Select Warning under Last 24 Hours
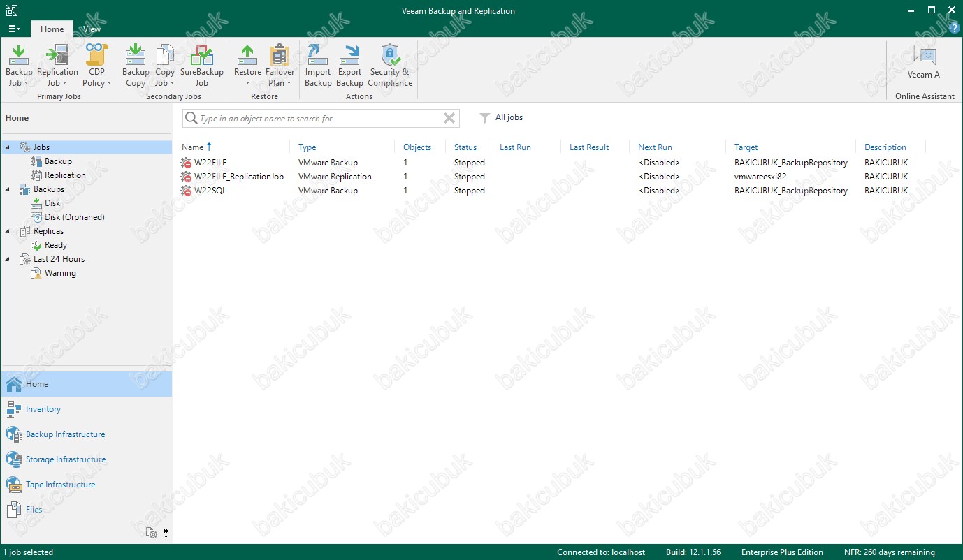The width and height of the screenshot is (963, 560). pyautogui.click(x=60, y=273)
